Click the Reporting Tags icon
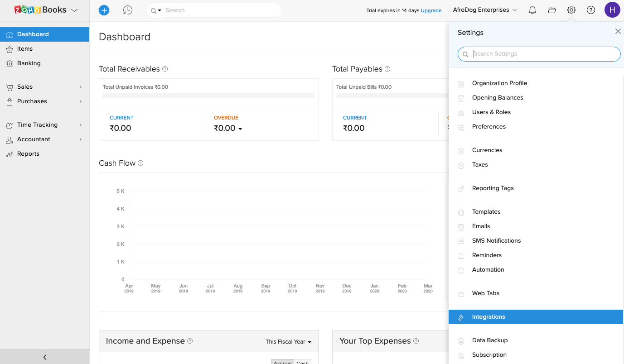This screenshot has height=364, width=624. coord(461,189)
